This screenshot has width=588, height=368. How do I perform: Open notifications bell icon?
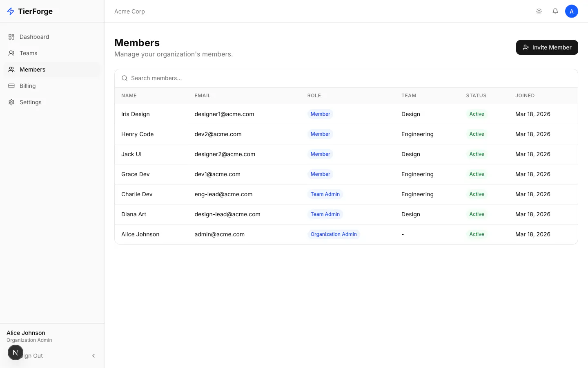555,11
